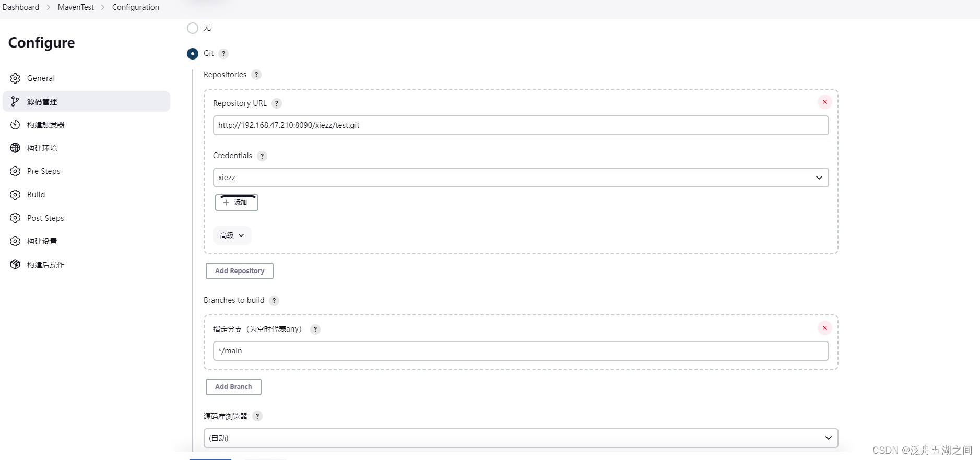Open help icon next to Repository URL
980x460 pixels.
[277, 103]
